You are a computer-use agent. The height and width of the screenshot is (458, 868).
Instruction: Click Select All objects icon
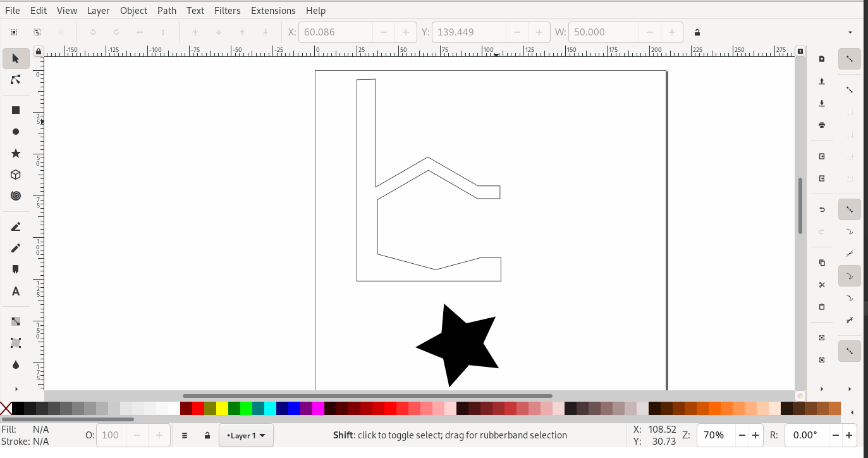(14, 32)
